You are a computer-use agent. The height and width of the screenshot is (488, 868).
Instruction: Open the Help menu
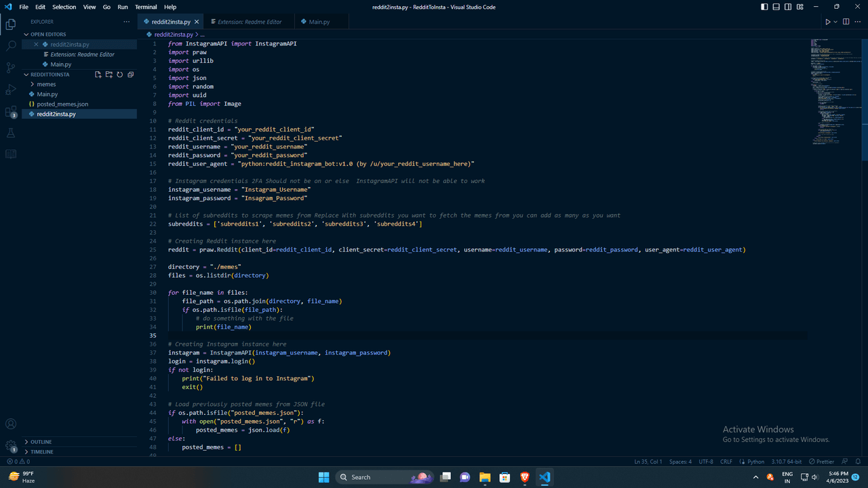tap(170, 7)
